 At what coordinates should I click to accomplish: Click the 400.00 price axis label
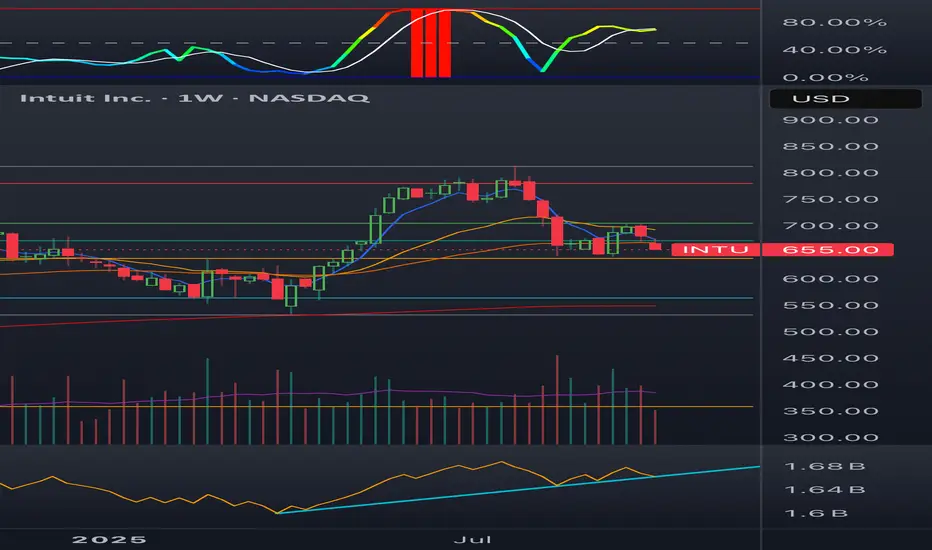click(830, 385)
